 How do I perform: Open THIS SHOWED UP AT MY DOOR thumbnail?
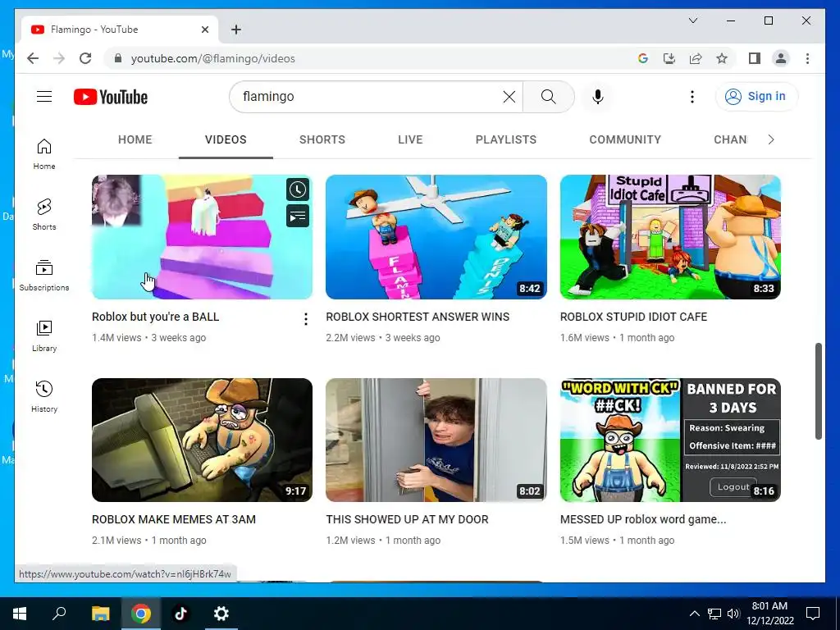[x=436, y=440]
